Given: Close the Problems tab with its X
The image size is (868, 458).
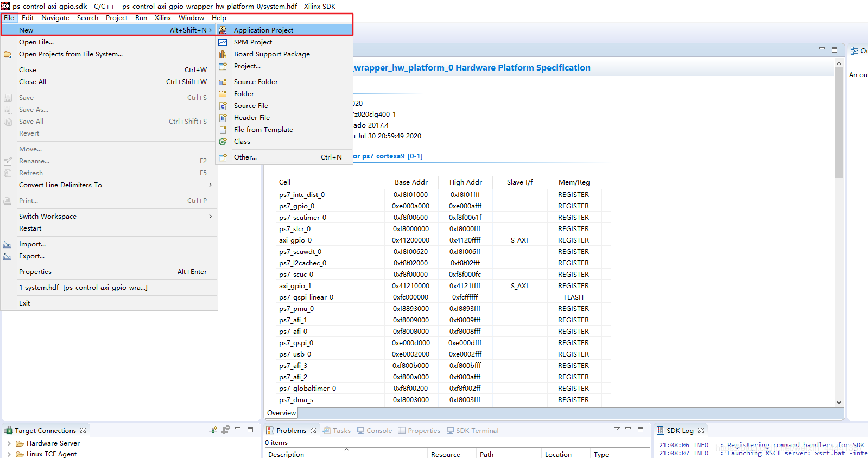Looking at the screenshot, I should [313, 430].
